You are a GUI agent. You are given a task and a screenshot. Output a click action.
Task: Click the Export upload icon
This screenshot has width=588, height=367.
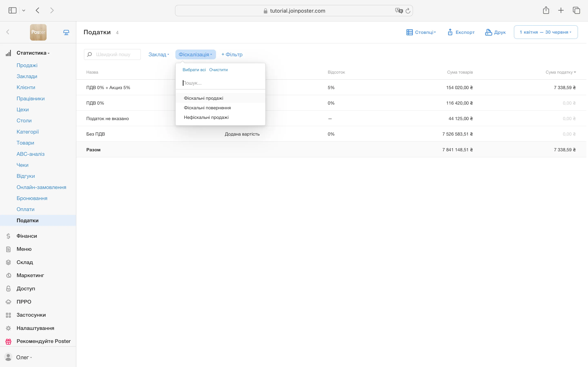coord(450,32)
